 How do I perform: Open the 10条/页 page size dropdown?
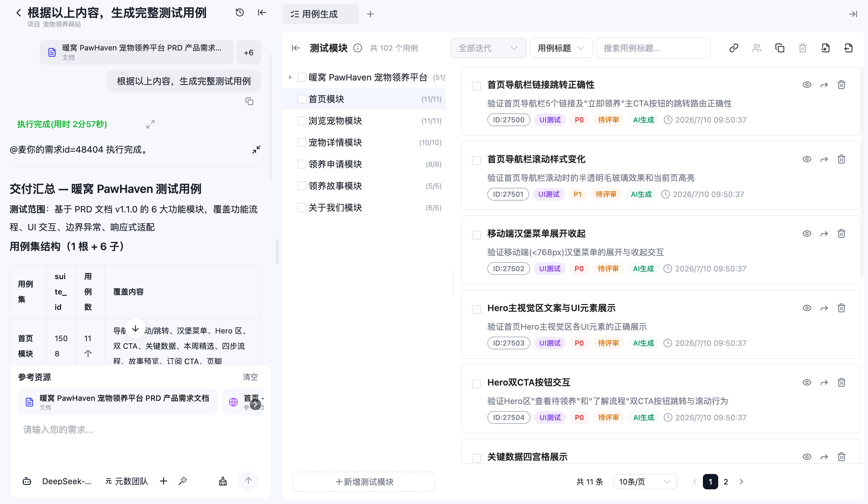coord(645,482)
